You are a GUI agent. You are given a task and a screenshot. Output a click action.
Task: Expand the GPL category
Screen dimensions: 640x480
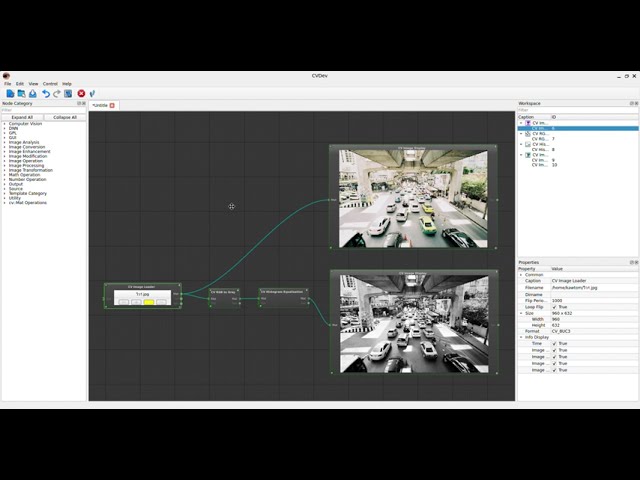[x=5, y=133]
